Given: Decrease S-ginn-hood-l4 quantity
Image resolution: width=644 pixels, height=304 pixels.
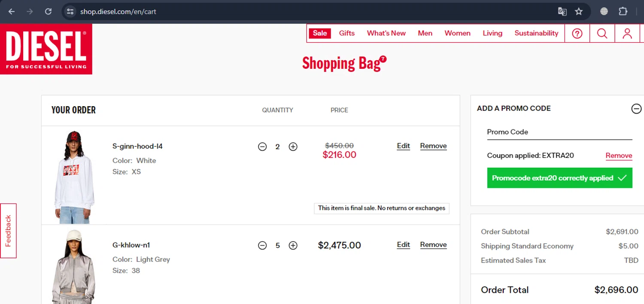Looking at the screenshot, I should pyautogui.click(x=262, y=147).
